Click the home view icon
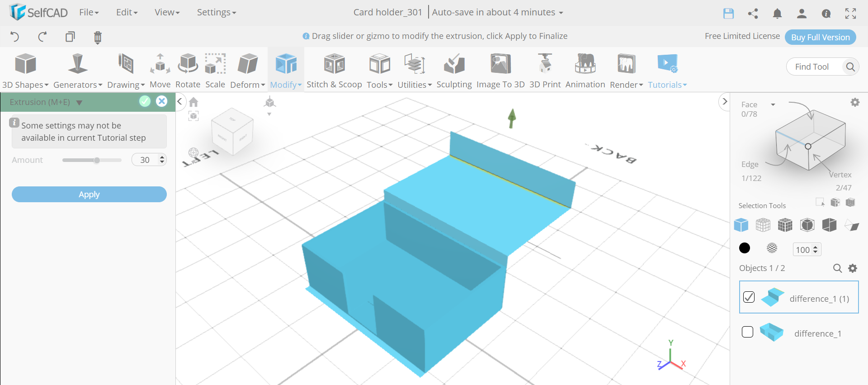The height and width of the screenshot is (385, 868). (193, 102)
